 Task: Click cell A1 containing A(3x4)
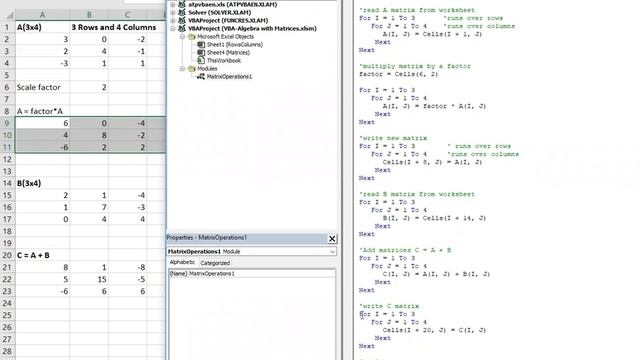(x=42, y=27)
